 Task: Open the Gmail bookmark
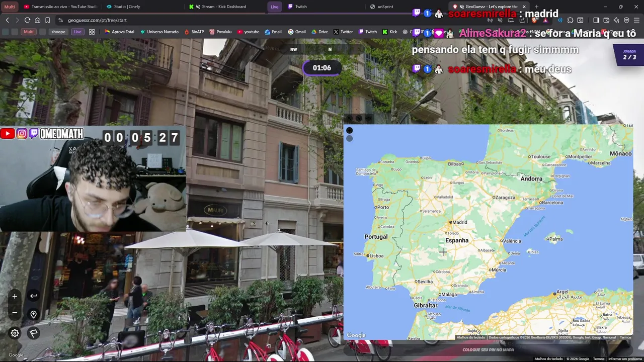click(297, 32)
